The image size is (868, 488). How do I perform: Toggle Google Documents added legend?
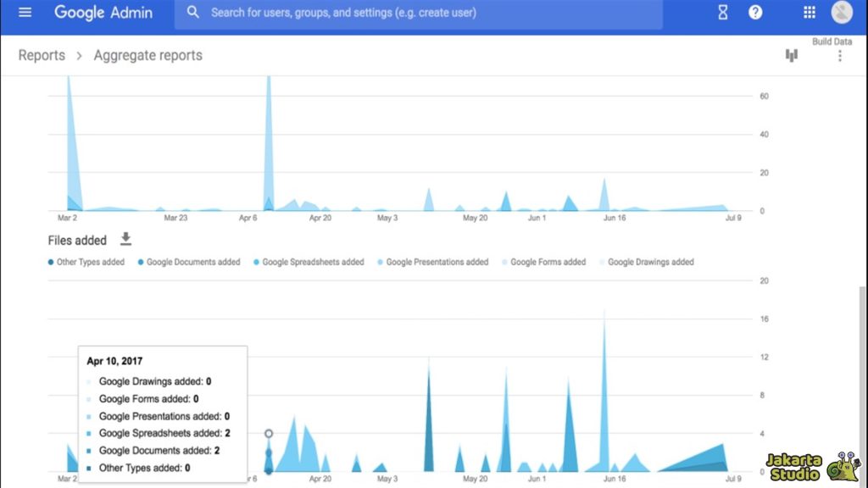pyautogui.click(x=189, y=263)
